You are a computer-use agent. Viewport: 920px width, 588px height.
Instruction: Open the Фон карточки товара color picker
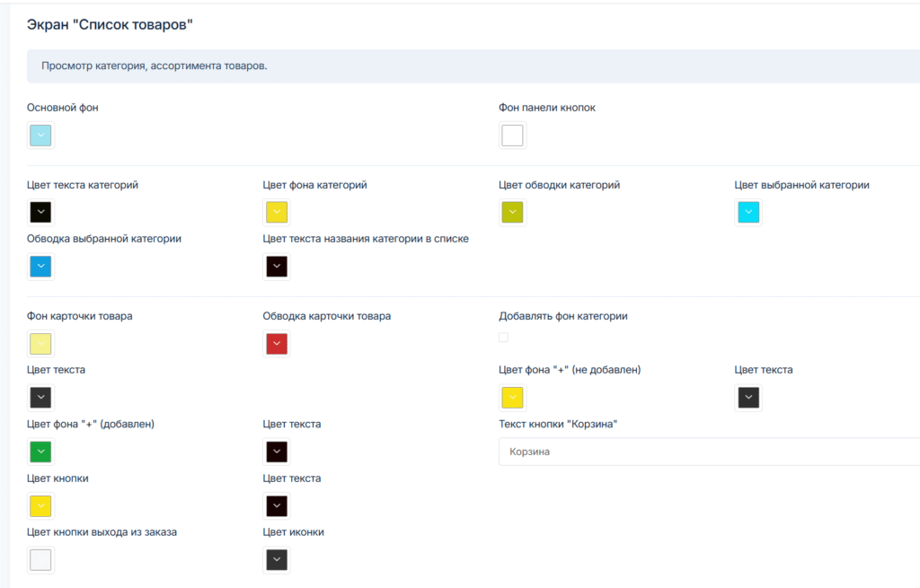tap(40, 344)
